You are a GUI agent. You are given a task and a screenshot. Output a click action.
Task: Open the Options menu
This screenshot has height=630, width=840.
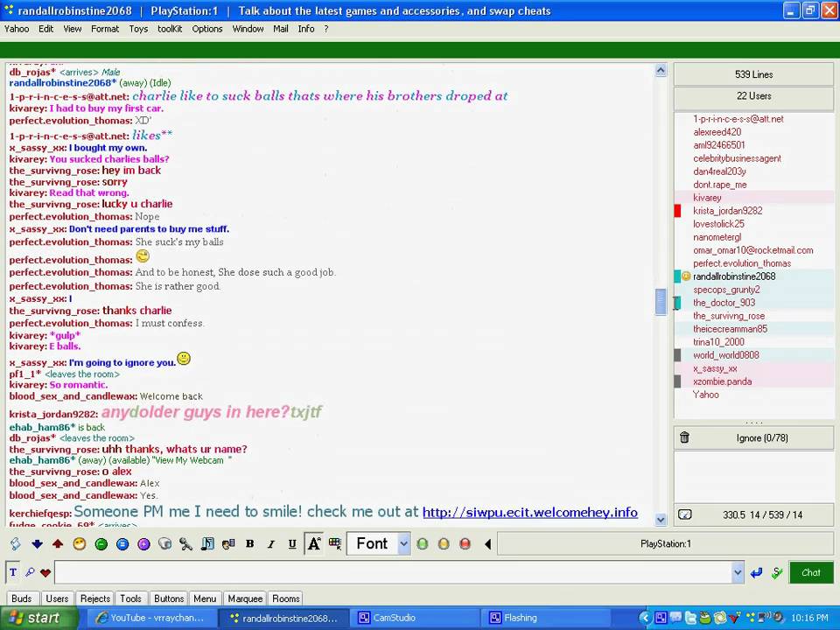point(207,29)
